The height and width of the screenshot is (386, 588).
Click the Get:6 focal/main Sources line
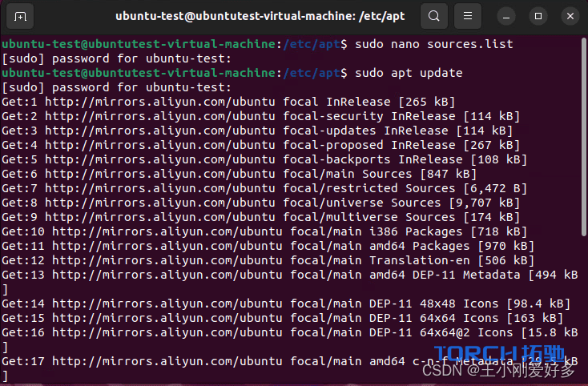point(240,174)
